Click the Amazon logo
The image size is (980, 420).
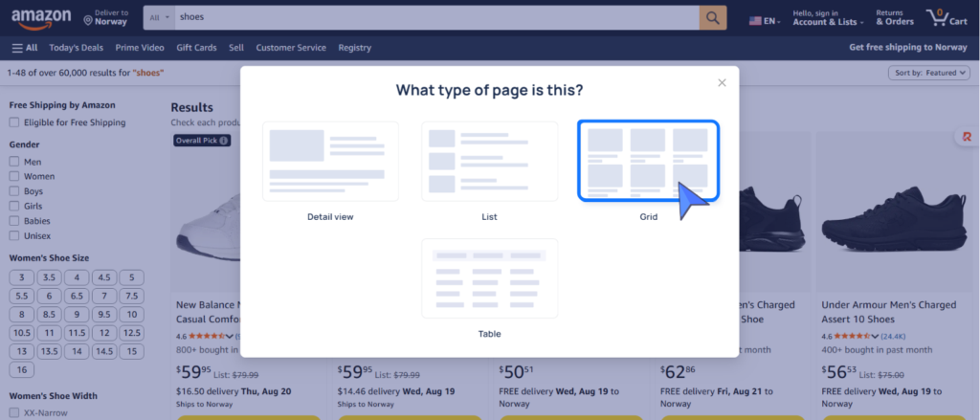pyautogui.click(x=41, y=18)
